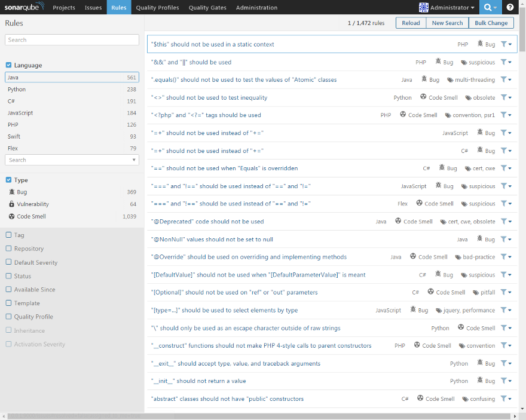Enable the Tag facet
This screenshot has width=526, height=420.
tap(9, 235)
